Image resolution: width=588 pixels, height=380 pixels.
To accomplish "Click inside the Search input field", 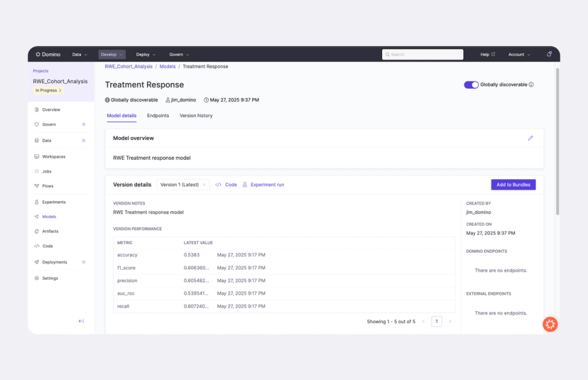I will [423, 54].
